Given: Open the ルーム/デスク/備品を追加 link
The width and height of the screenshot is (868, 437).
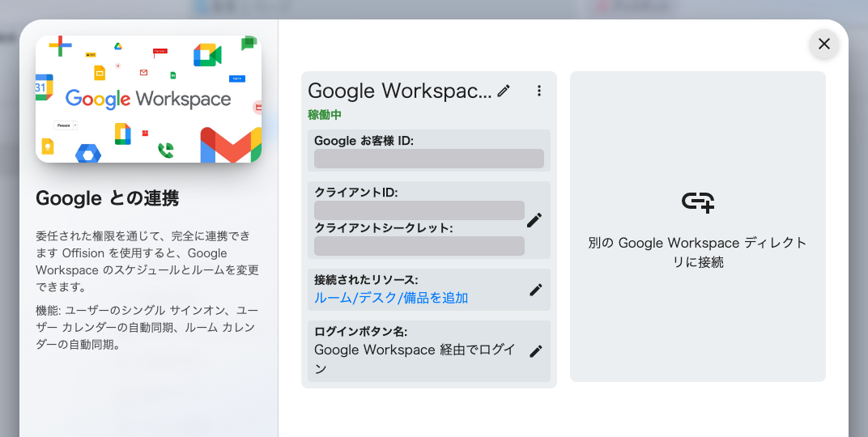Looking at the screenshot, I should (x=391, y=298).
